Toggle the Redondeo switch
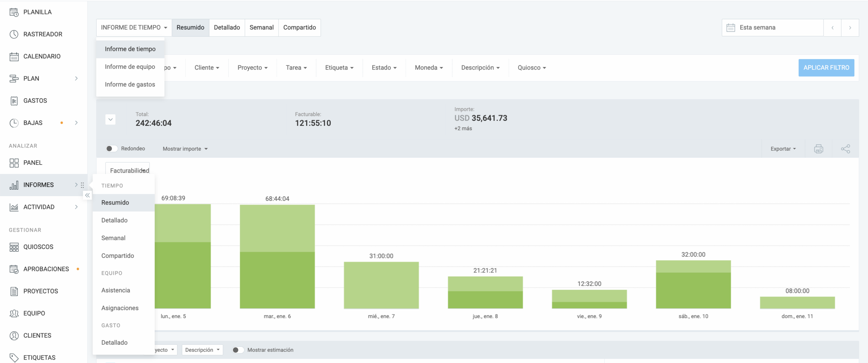 [112, 149]
